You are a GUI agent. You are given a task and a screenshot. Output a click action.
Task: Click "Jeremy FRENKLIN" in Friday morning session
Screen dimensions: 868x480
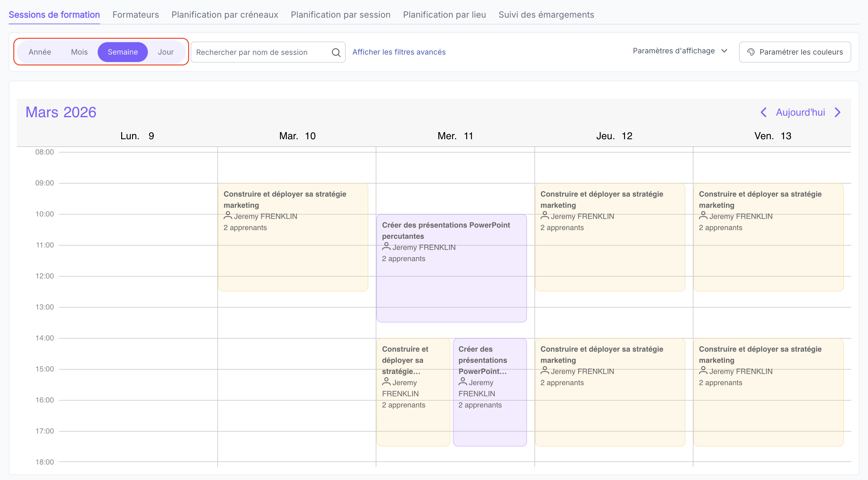click(x=741, y=216)
